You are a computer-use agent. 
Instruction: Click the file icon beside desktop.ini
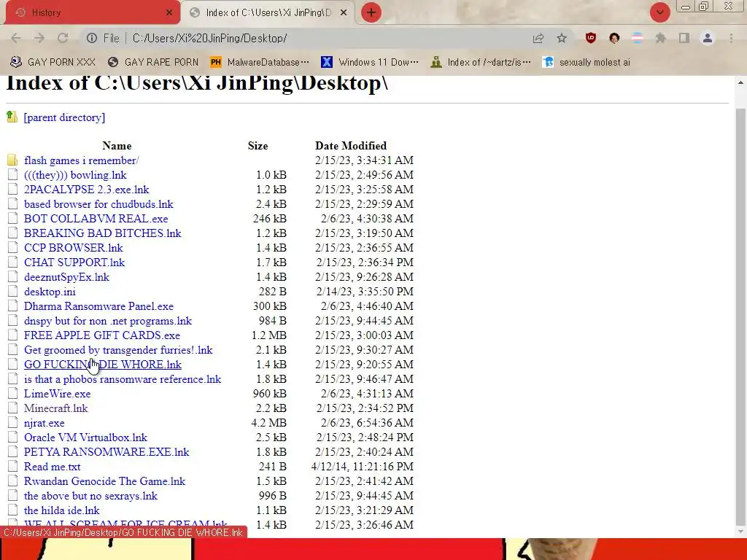coord(12,291)
